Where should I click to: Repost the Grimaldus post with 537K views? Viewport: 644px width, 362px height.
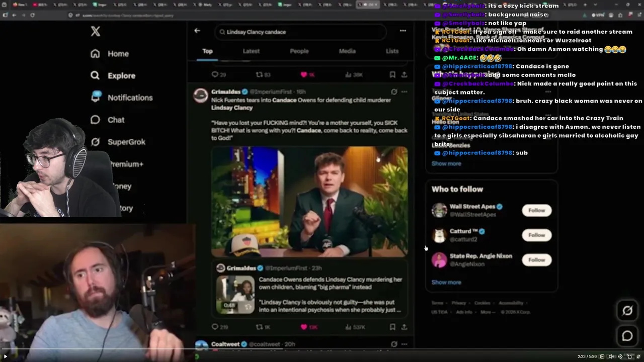click(x=263, y=327)
